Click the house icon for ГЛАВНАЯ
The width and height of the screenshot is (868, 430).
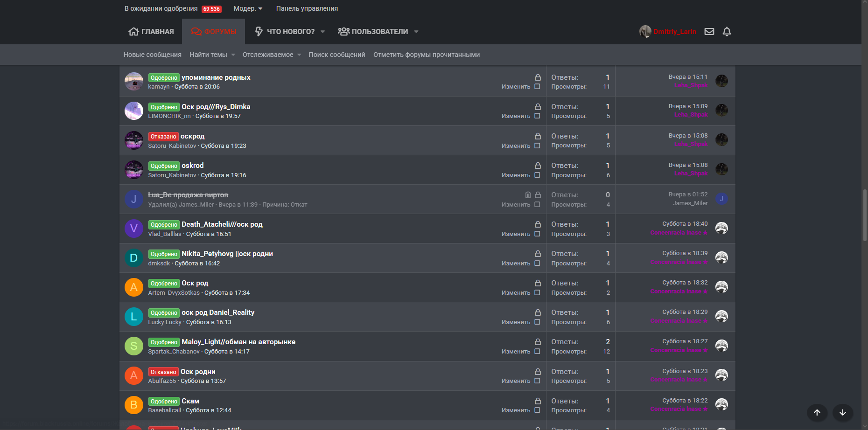(133, 32)
